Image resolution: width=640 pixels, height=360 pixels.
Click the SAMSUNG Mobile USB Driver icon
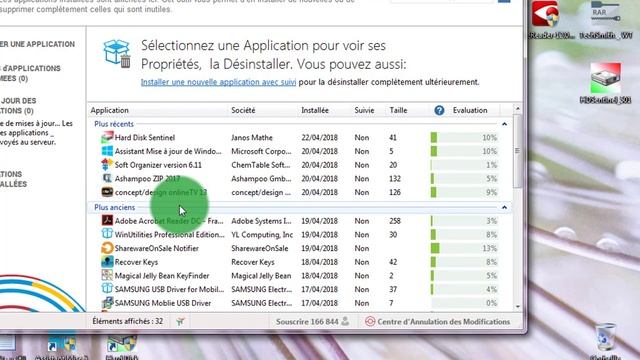point(107,303)
